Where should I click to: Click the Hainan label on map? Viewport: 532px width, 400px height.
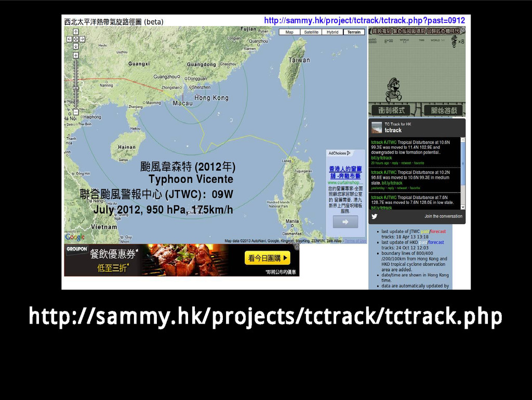click(x=127, y=147)
